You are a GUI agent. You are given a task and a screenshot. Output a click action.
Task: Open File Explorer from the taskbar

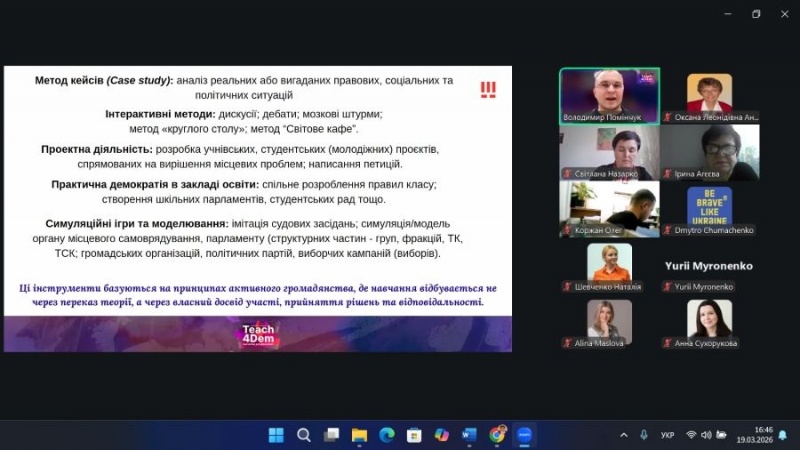pyautogui.click(x=359, y=435)
